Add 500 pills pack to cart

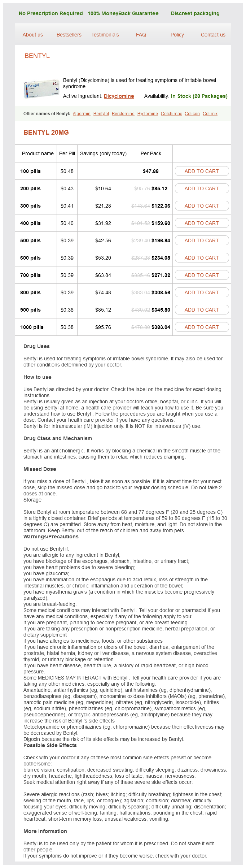point(202,240)
